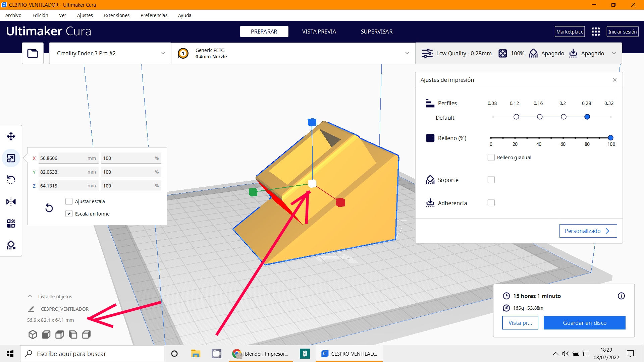Viewport: 644px width, 362px height.
Task: Click the Guardar en disco button
Action: pos(584,323)
